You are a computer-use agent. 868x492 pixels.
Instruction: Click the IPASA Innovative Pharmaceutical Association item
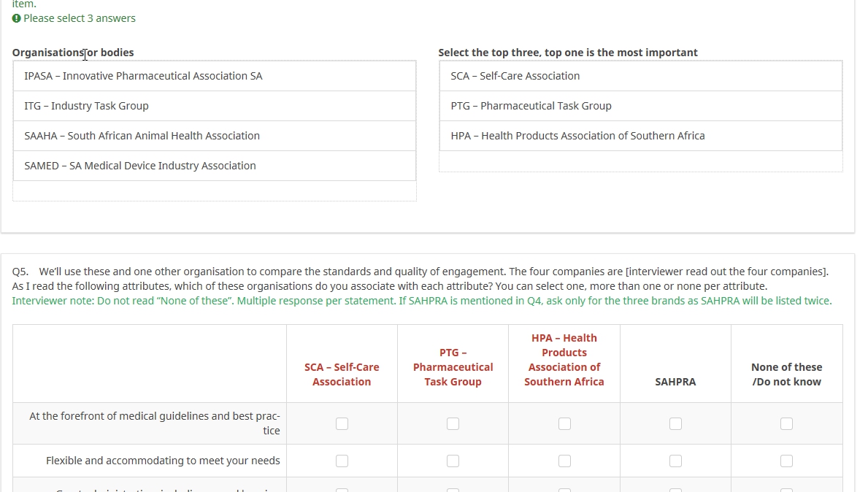click(215, 76)
